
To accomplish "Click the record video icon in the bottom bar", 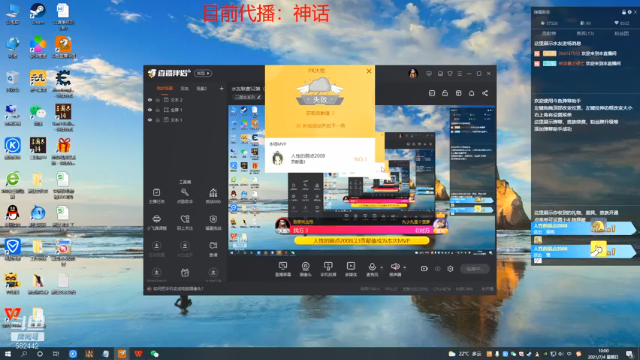I will click(424, 269).
